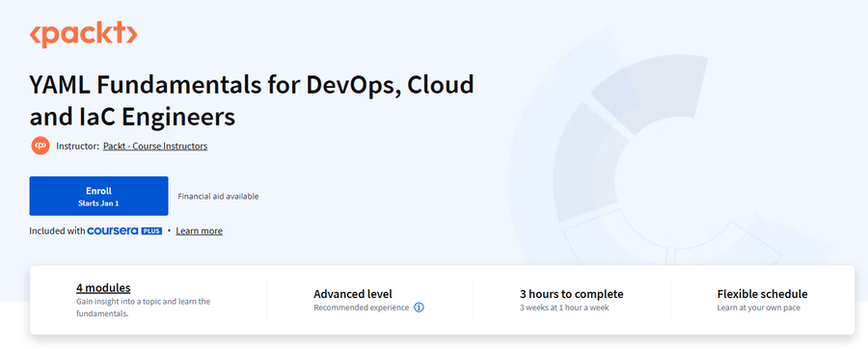Click the Packt instructor avatar icon

(x=40, y=146)
